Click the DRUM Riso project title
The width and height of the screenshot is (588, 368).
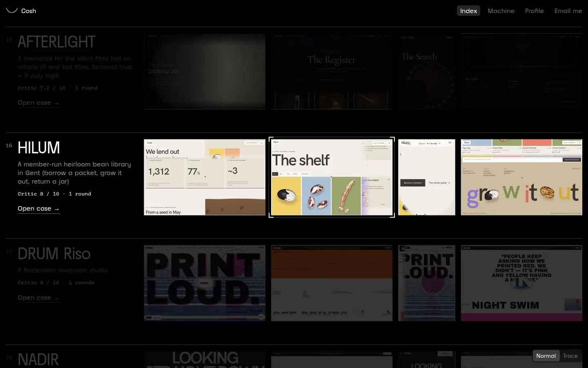54,254
